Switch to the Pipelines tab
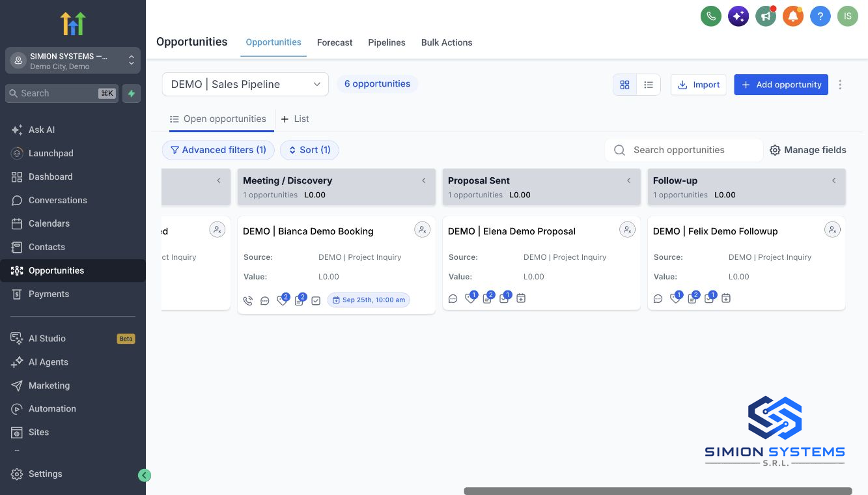Screen dimensions: 868x495 pos(387,42)
